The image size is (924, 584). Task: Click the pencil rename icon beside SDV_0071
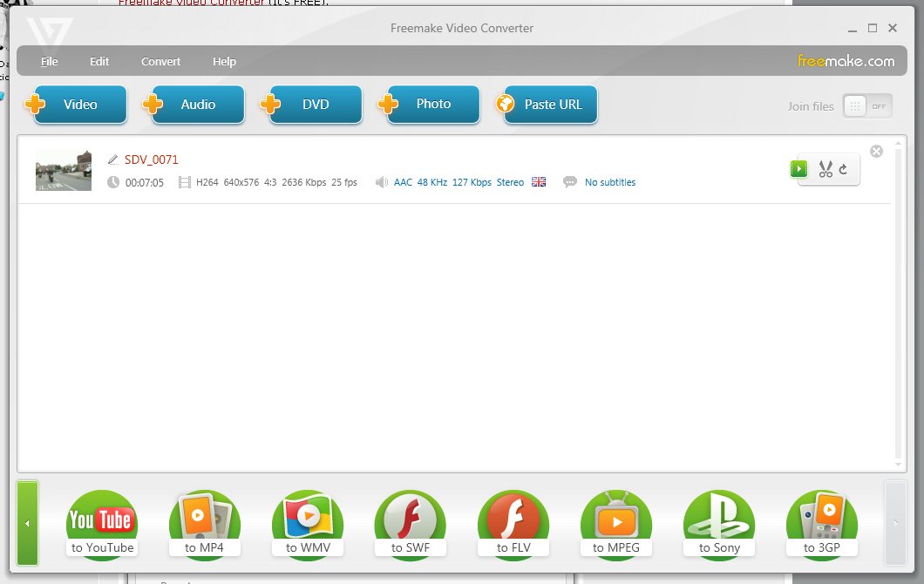click(113, 160)
